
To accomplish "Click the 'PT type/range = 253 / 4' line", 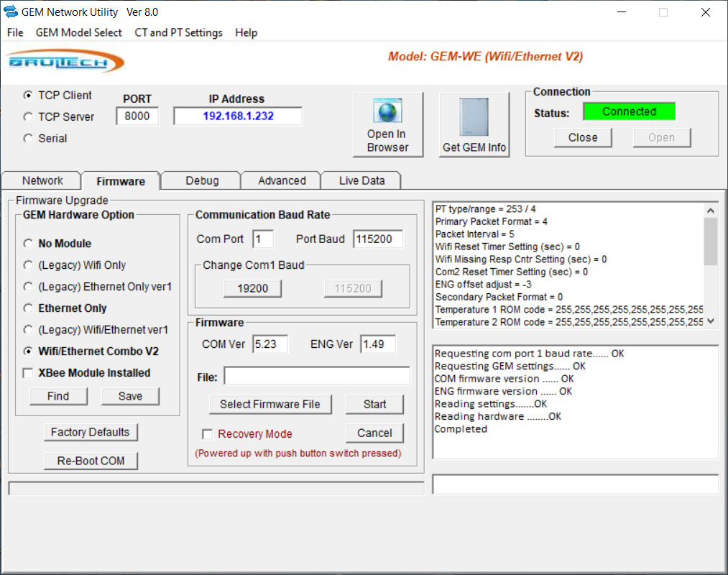I will pos(485,209).
